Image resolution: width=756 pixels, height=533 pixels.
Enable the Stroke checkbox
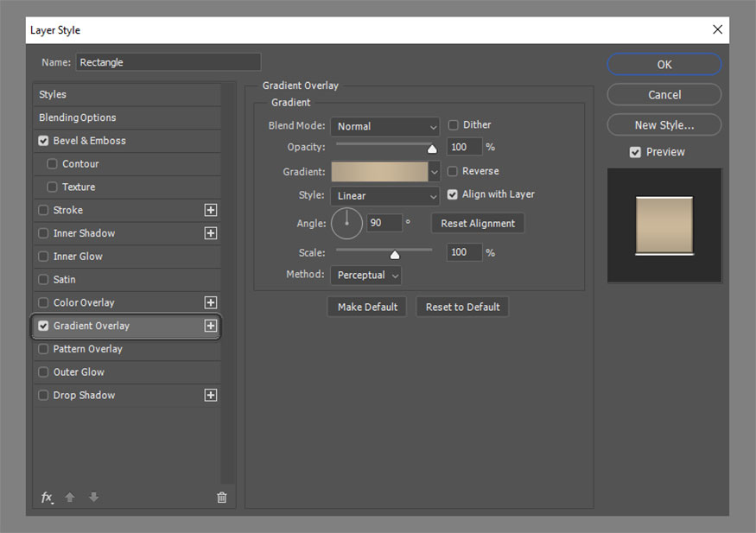click(43, 210)
